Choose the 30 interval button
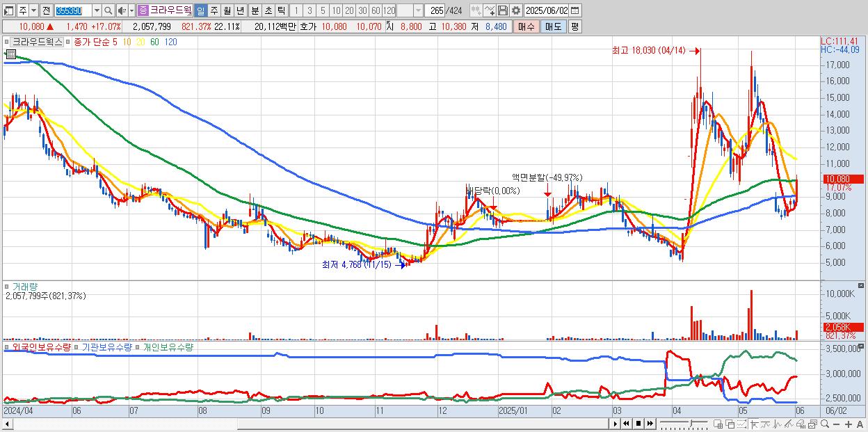This screenshot has height=432, width=868. [x=362, y=10]
